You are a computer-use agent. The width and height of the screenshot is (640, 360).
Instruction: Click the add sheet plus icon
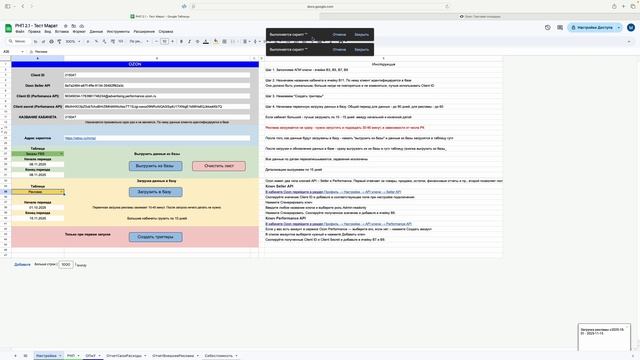[15, 356]
